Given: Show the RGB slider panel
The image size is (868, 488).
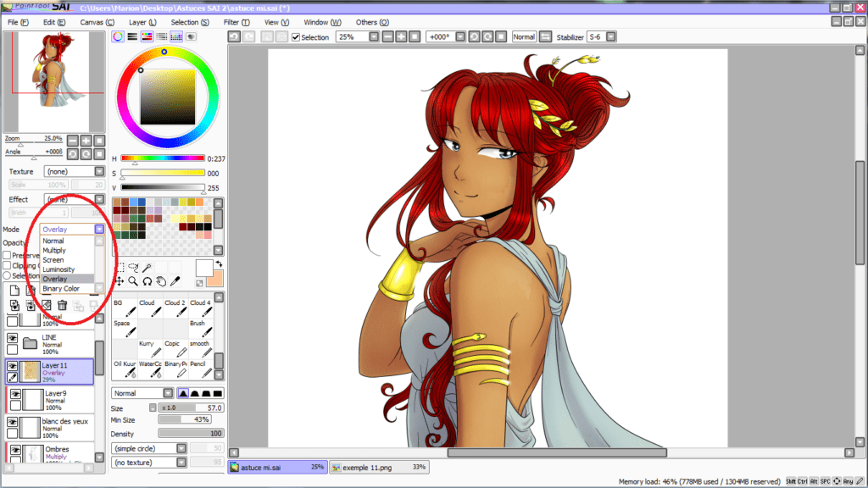Looking at the screenshot, I should coord(132,36).
